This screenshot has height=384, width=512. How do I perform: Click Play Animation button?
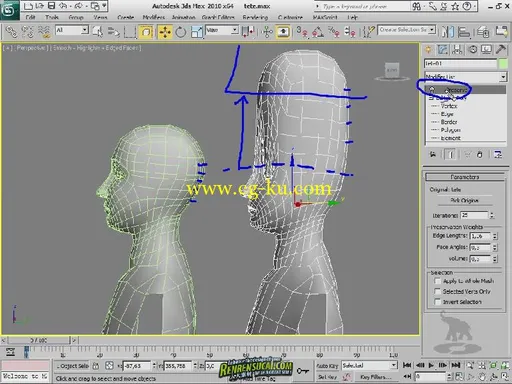point(431,366)
